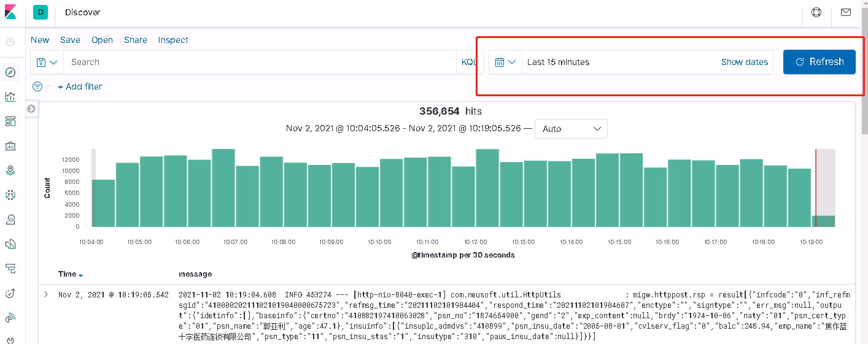Open the saved query dropdown
The width and height of the screenshot is (868, 344).
[x=47, y=62]
